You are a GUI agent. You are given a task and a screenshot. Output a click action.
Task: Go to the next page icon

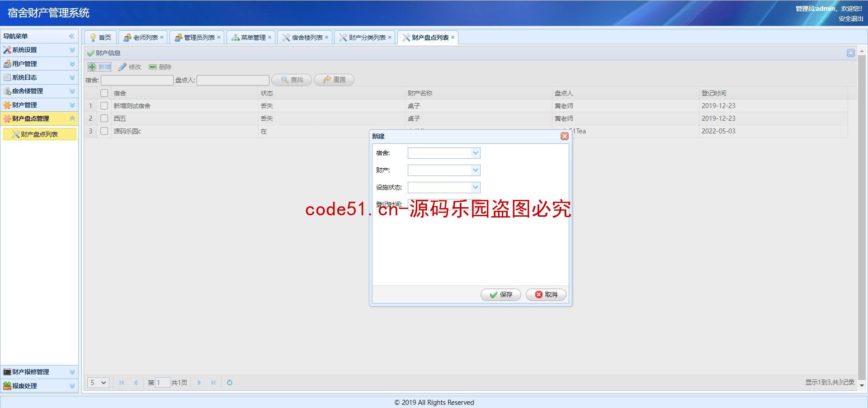pyautogui.click(x=199, y=383)
